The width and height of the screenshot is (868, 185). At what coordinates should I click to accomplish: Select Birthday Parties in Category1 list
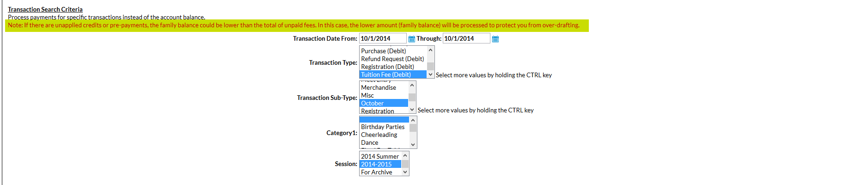pos(385,127)
